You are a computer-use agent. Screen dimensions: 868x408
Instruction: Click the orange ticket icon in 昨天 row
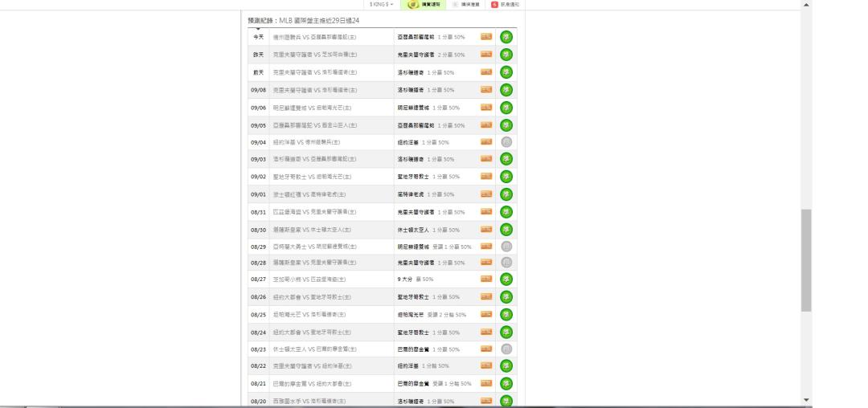[x=486, y=54]
